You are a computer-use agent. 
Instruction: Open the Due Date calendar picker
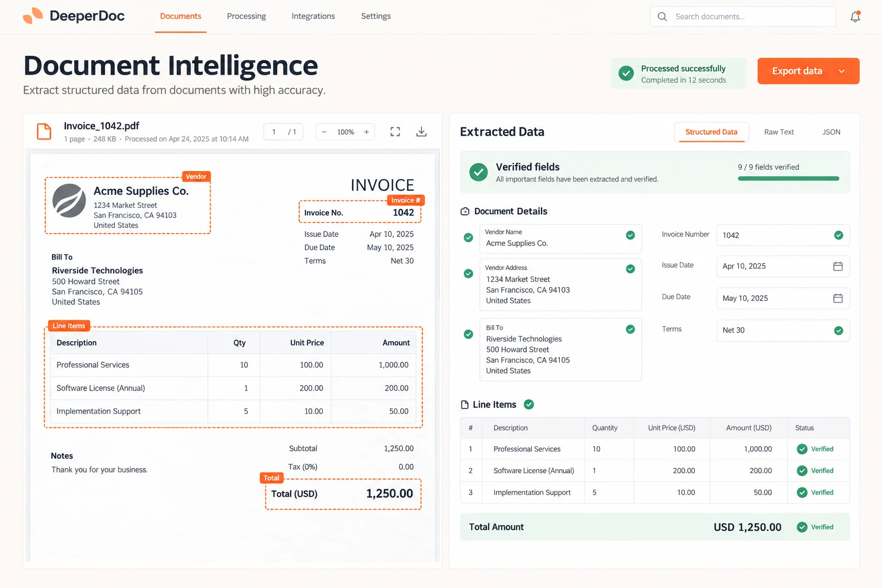point(838,298)
